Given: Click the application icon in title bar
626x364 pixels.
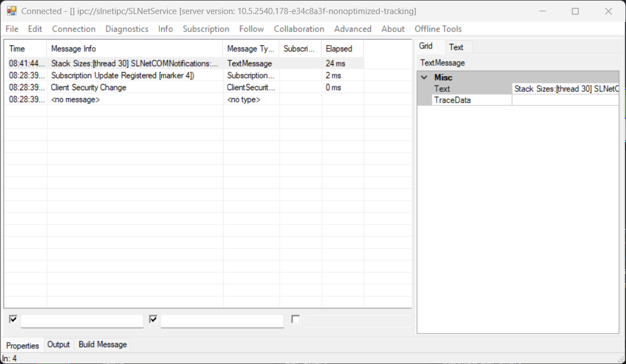Looking at the screenshot, I should tap(11, 11).
